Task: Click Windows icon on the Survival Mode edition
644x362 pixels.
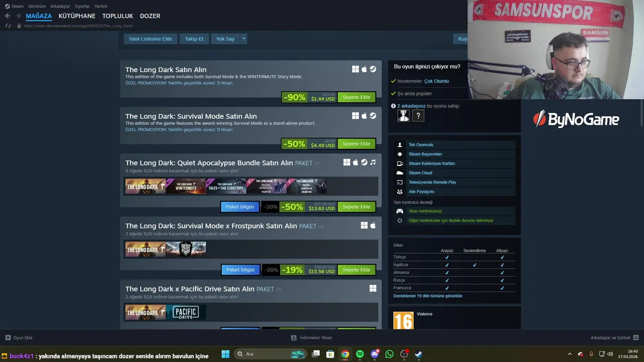Action: (x=355, y=116)
